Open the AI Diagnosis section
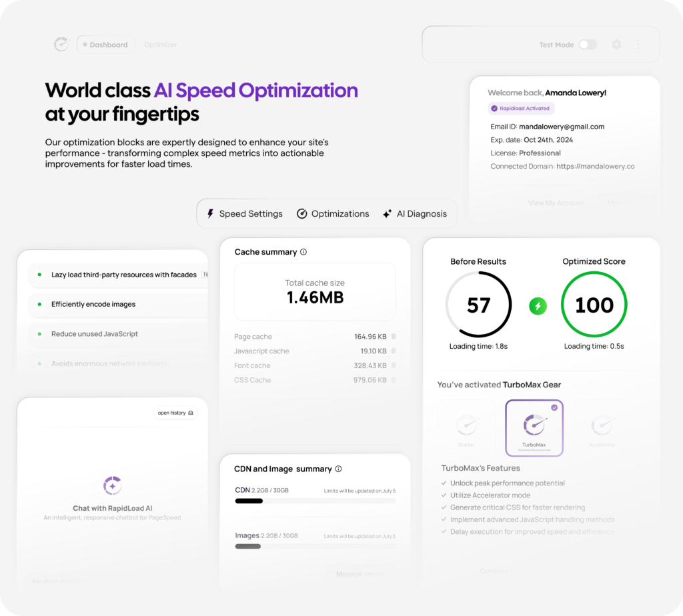The height and width of the screenshot is (616, 683). tap(414, 214)
